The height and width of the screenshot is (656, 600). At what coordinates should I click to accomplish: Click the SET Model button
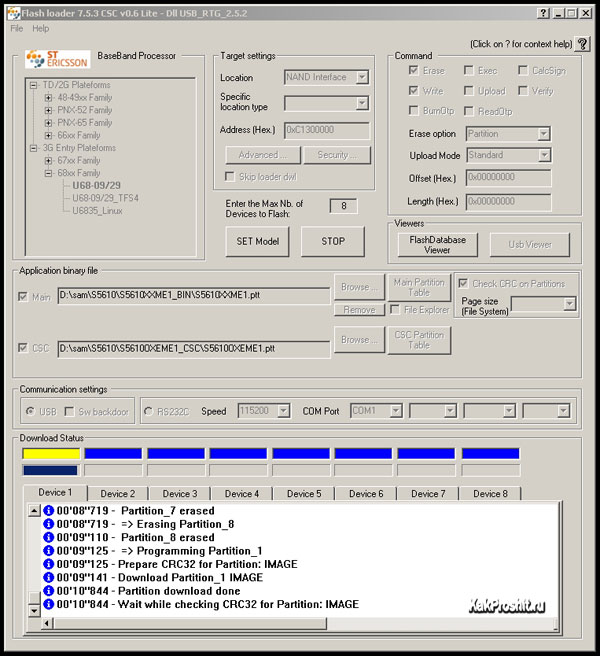coord(257,241)
